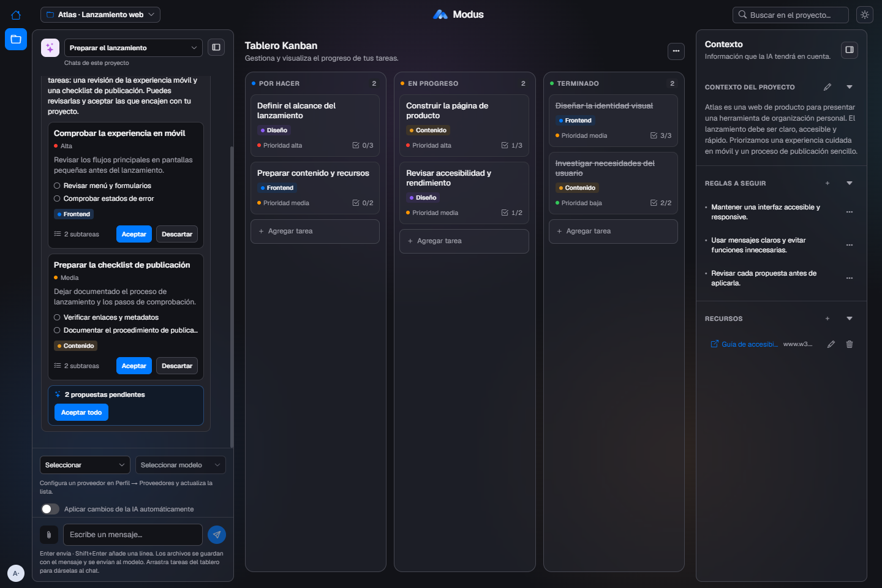Collapse the Contexto del proyecto section
882x588 pixels.
tap(850, 87)
